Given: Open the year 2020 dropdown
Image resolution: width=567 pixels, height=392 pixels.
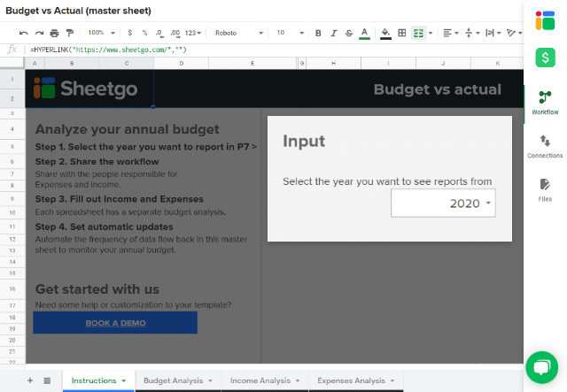Looking at the screenshot, I should click(x=443, y=204).
